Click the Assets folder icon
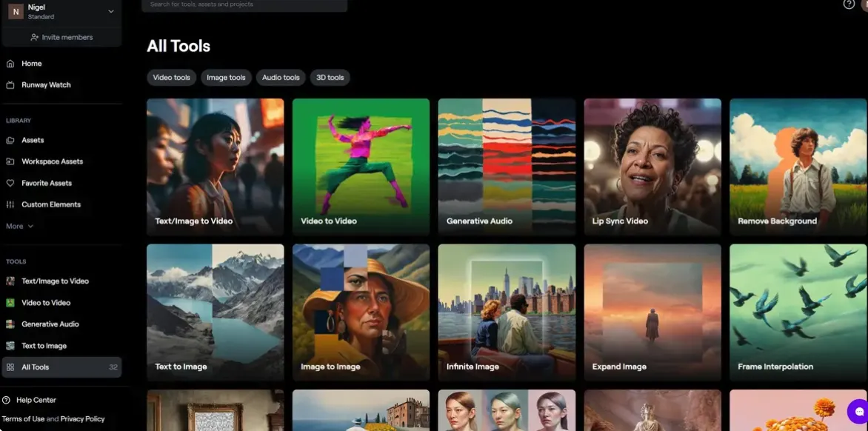This screenshot has width=868, height=431. tap(10, 141)
